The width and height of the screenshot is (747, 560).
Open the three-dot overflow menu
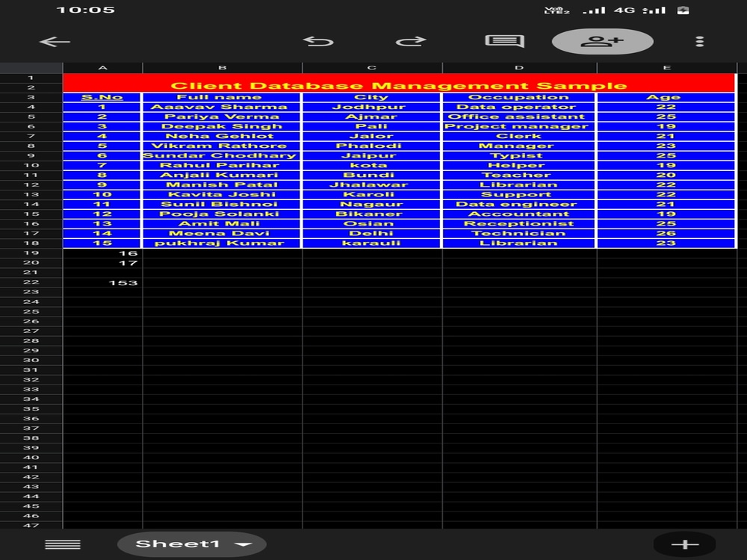coord(699,41)
